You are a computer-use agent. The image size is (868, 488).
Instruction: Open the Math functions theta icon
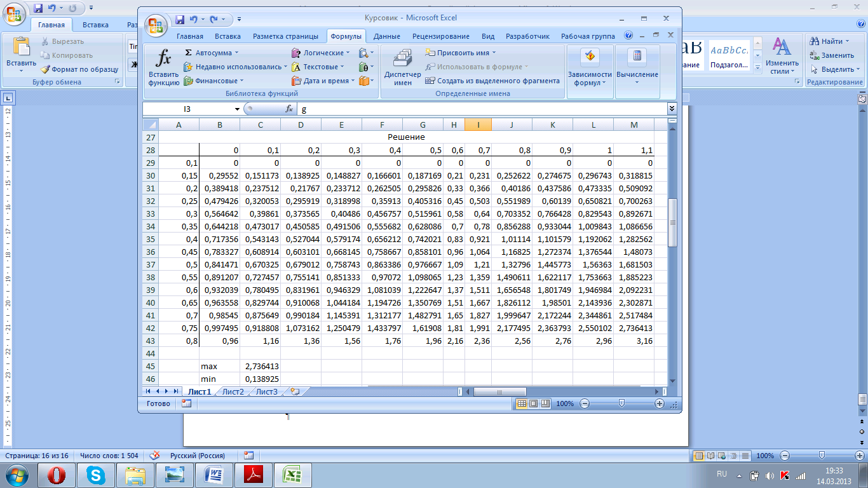[x=363, y=67]
